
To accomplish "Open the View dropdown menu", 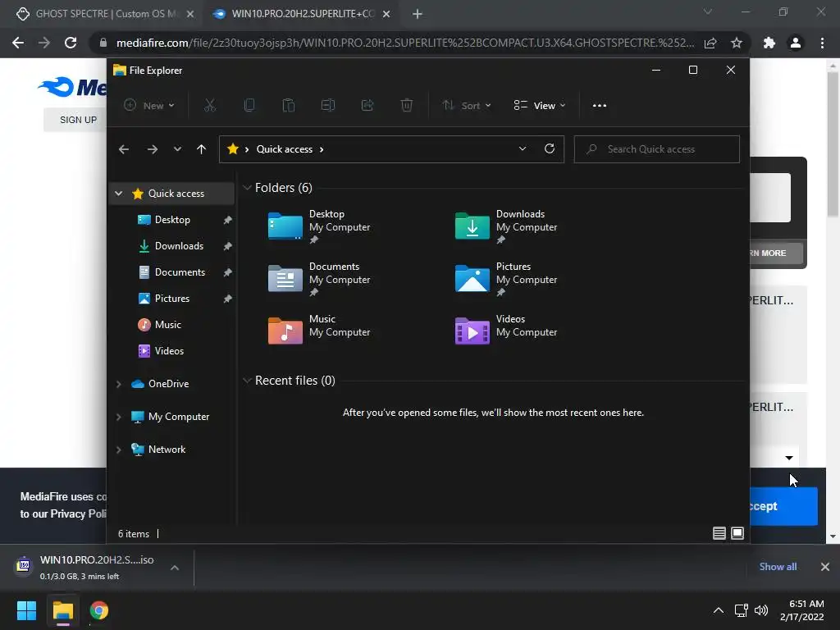I will pos(540,106).
